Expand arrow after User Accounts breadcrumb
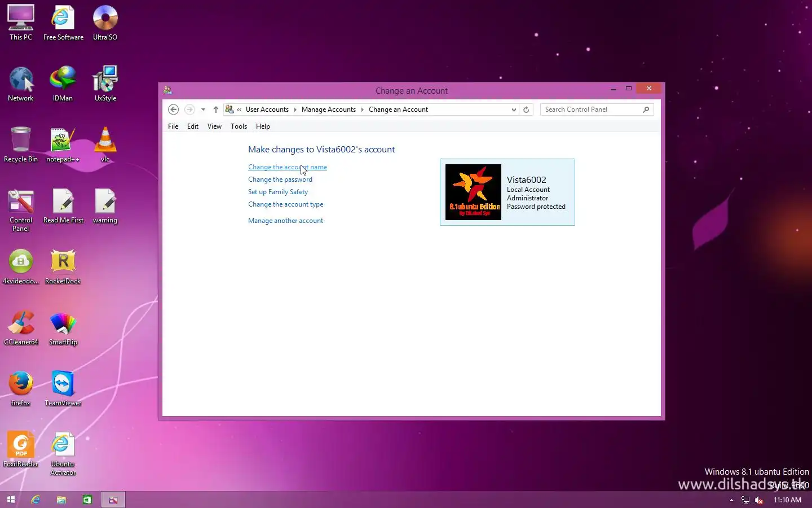This screenshot has height=508, width=812. coord(295,110)
